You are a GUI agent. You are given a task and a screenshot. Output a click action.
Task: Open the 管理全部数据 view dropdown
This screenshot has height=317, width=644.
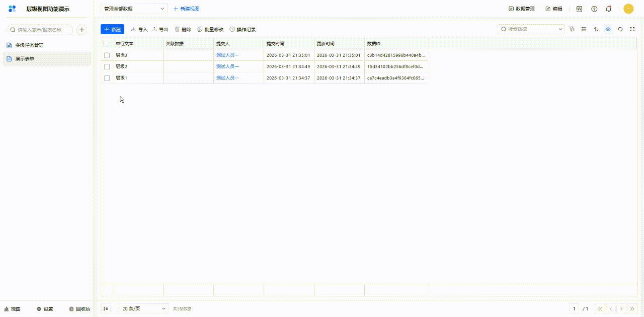pos(134,9)
